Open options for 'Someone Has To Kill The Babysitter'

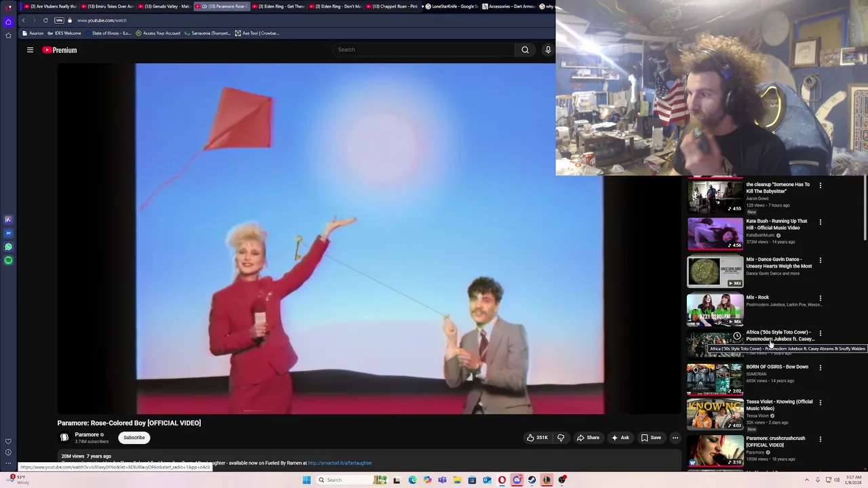(x=821, y=185)
